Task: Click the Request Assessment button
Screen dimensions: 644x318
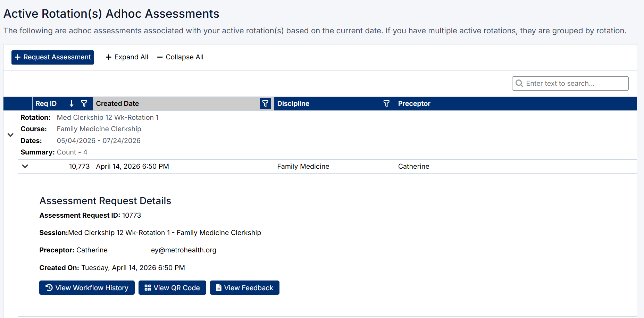Action: [x=52, y=57]
